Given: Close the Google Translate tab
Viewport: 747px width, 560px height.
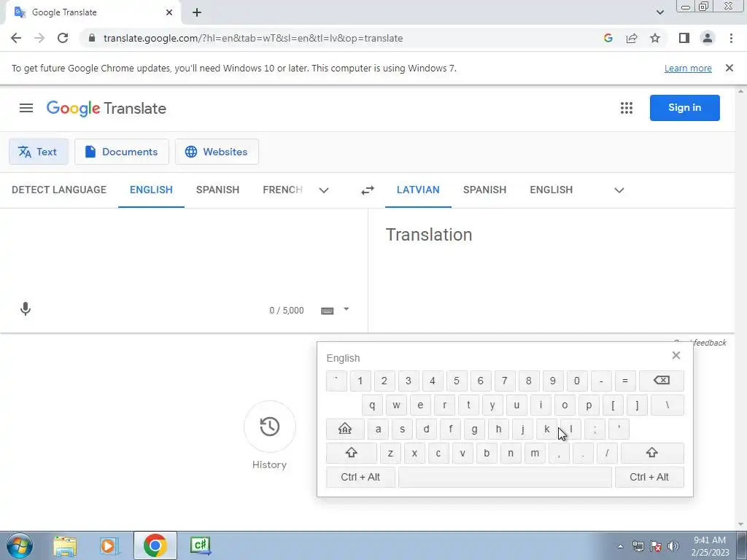Looking at the screenshot, I should [x=169, y=12].
